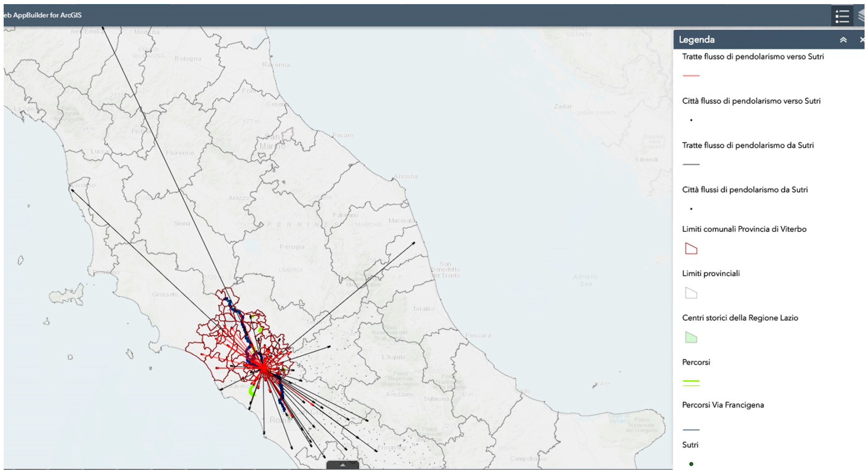Select the 'Sutri' legend label
The image size is (868, 474).
690,445
